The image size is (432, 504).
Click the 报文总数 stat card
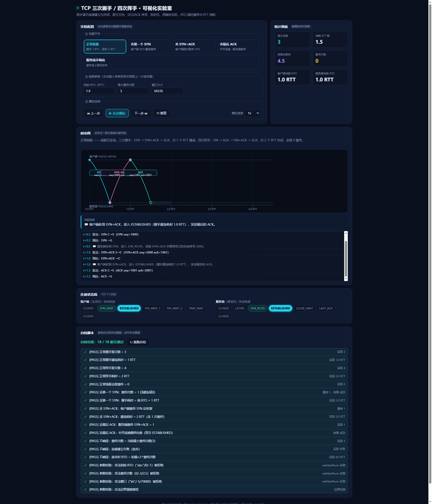[292, 40]
